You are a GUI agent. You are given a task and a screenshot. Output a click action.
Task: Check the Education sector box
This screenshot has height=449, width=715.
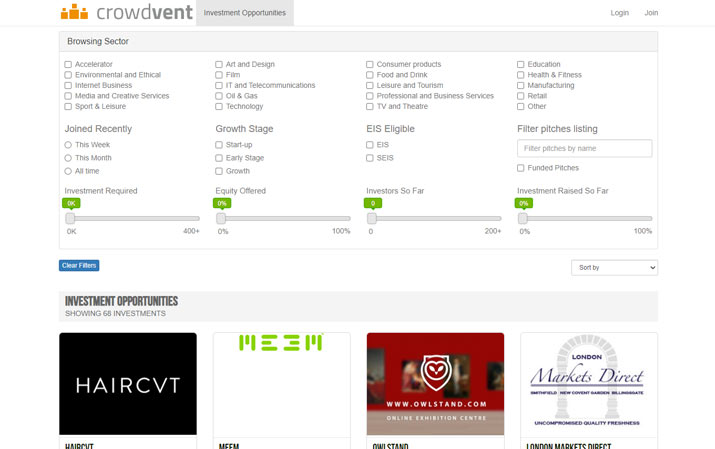521,64
